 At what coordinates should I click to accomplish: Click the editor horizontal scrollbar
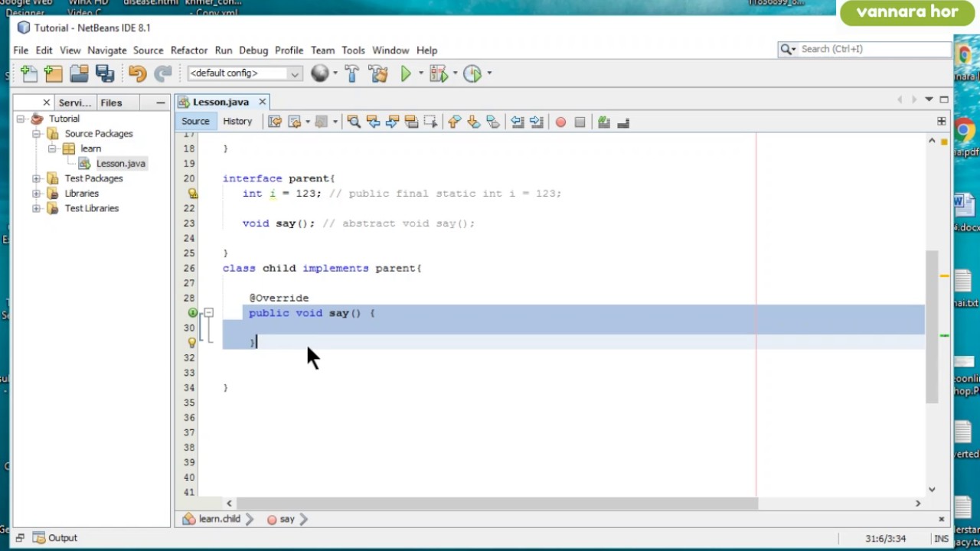pyautogui.click(x=497, y=503)
